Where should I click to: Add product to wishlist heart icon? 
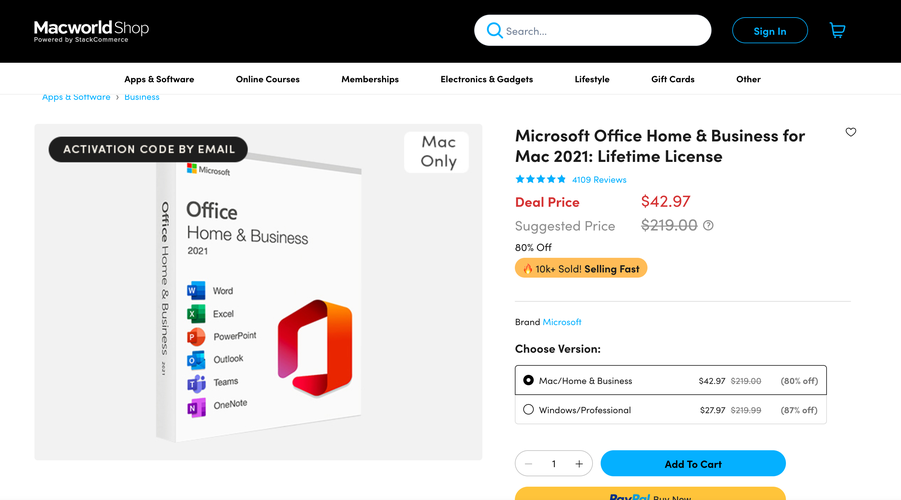pyautogui.click(x=850, y=132)
